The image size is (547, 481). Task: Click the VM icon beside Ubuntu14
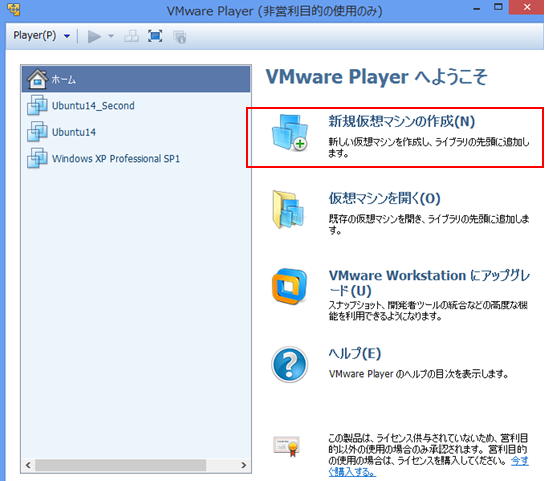coord(37,131)
